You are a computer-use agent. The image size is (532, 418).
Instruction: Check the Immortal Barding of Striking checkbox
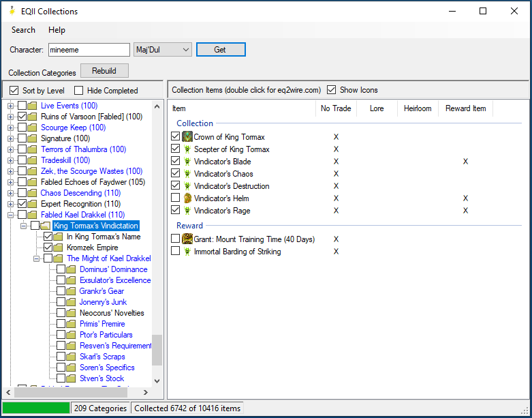(x=176, y=251)
